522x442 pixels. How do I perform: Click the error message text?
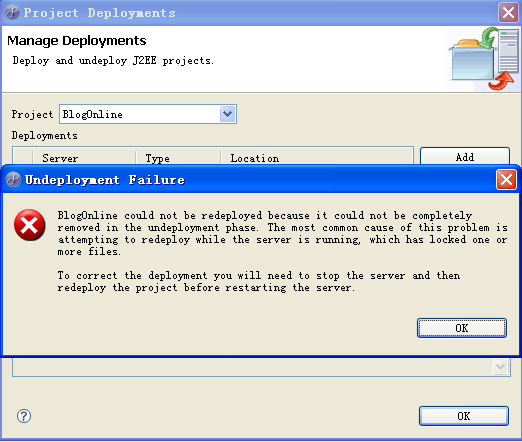pyautogui.click(x=282, y=251)
